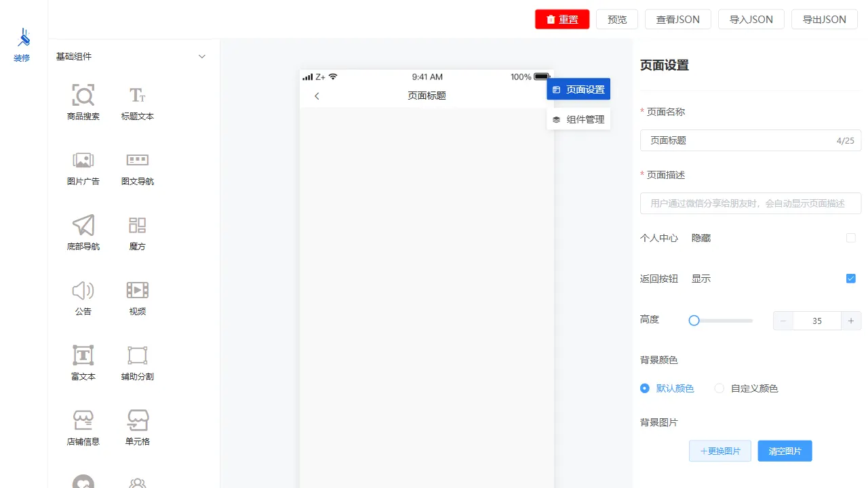
Task: Add the 图文导航 navigation component
Action: 138,167
